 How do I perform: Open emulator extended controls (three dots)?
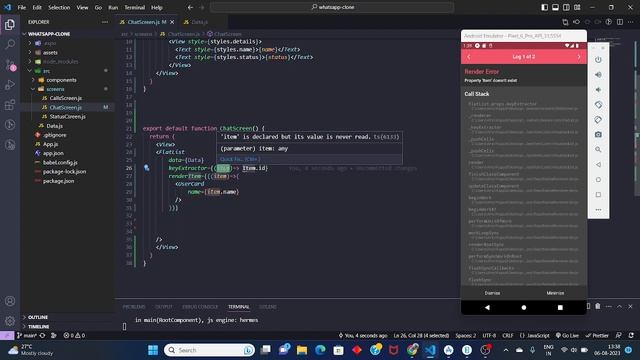click(598, 210)
